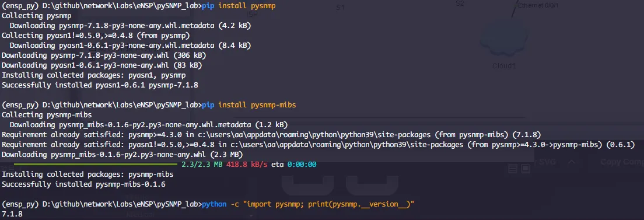
Task: Select the 'Collecting pysnmp-mibs' output line
Action: point(47,115)
